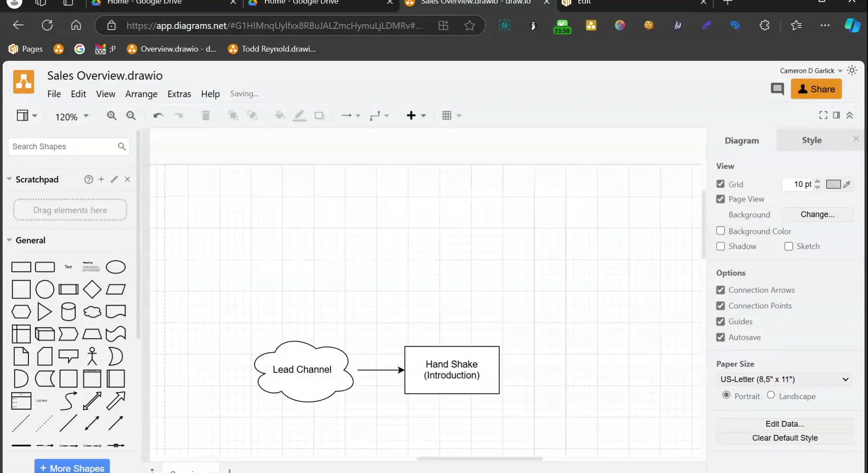Open the Paper Size dropdown
Screen dimensions: 868x473
[x=784, y=379]
